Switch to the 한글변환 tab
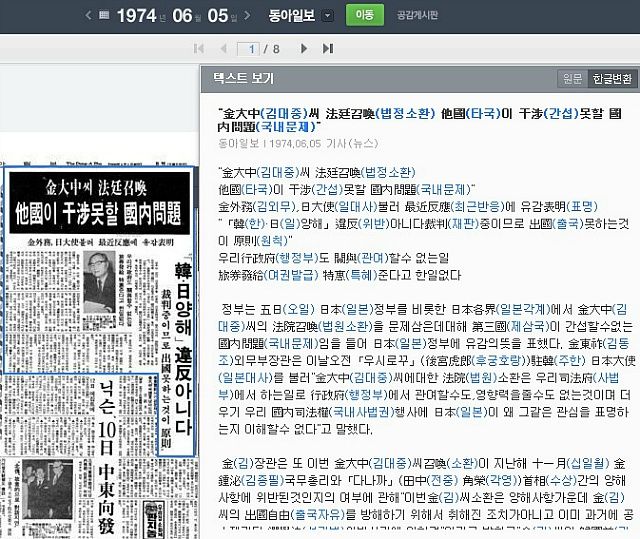 (x=612, y=78)
